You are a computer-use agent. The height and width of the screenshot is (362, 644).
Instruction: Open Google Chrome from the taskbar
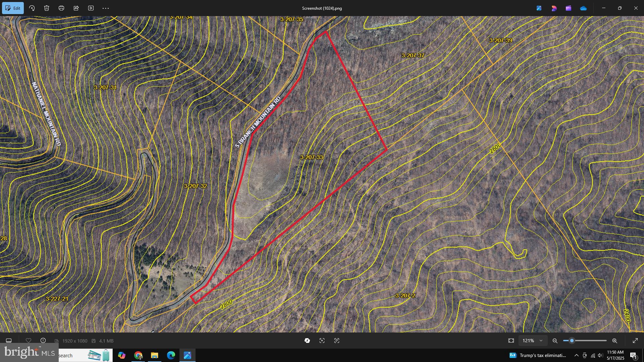[138, 355]
